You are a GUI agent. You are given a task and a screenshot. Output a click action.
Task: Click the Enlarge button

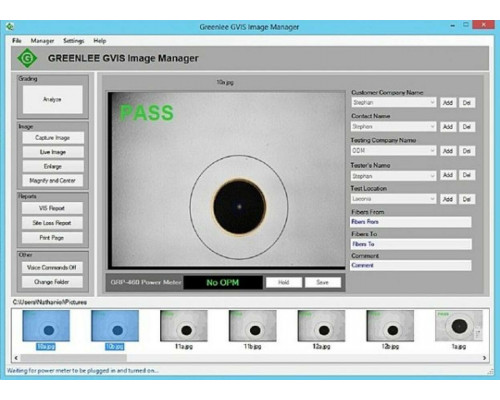coord(53,166)
